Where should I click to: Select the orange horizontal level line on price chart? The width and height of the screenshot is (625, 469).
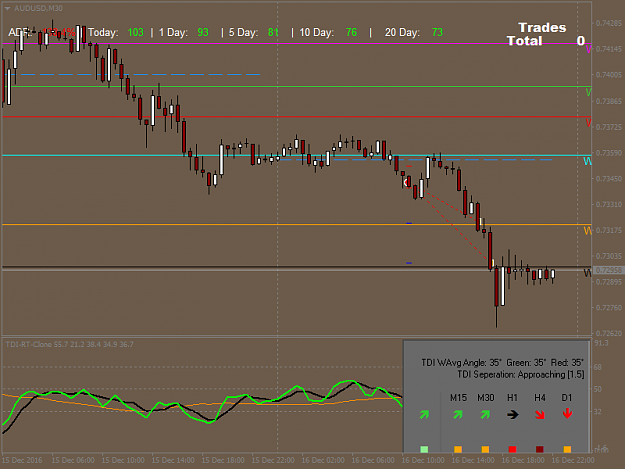[x=297, y=225]
